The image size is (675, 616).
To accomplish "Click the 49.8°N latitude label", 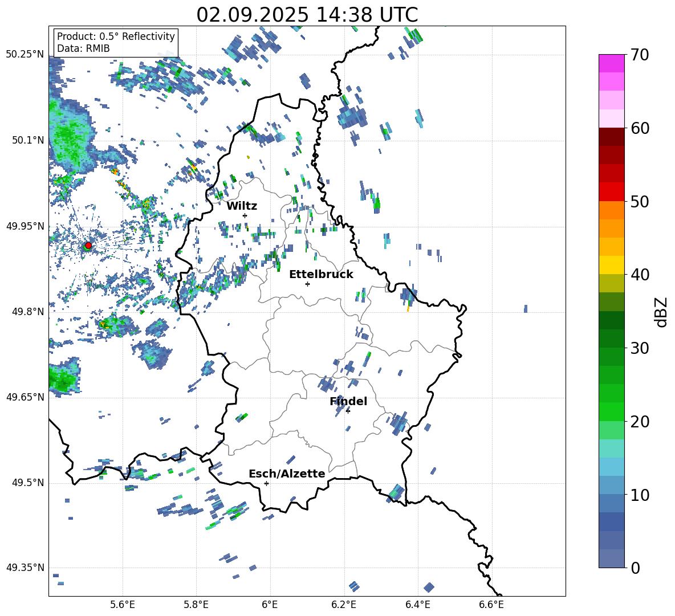I will (28, 312).
